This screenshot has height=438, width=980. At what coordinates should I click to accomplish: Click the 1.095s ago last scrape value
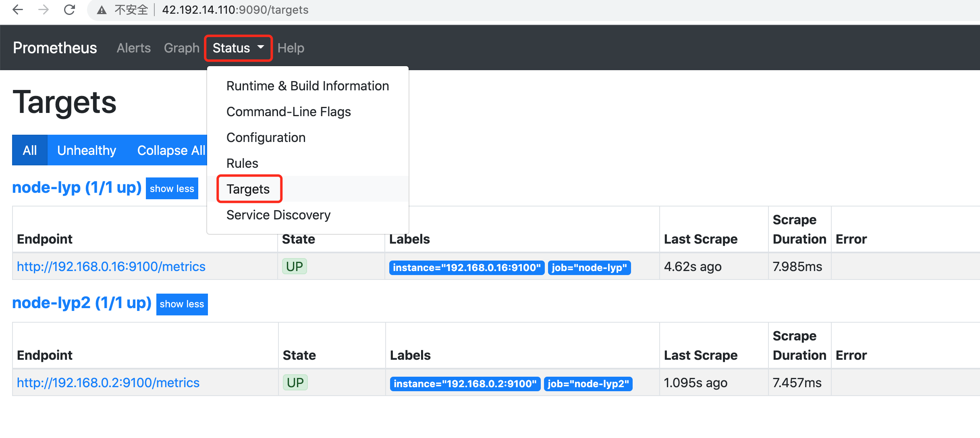coord(696,383)
